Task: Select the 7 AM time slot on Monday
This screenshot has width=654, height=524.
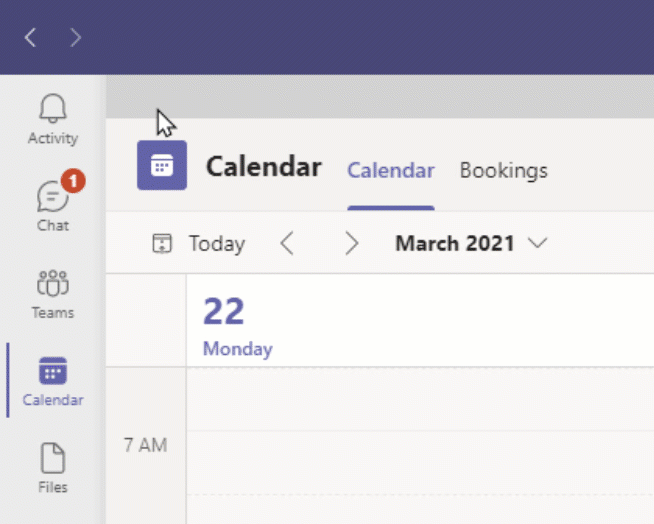Action: (x=420, y=462)
